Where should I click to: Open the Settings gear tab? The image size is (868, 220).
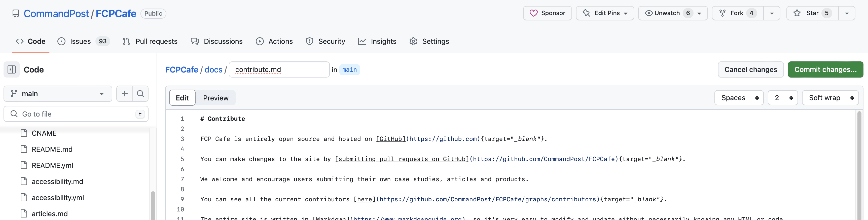(x=429, y=42)
